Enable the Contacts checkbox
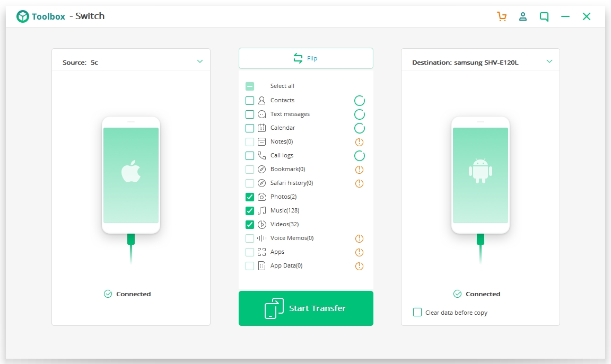The height and width of the screenshot is (364, 611). point(250,101)
